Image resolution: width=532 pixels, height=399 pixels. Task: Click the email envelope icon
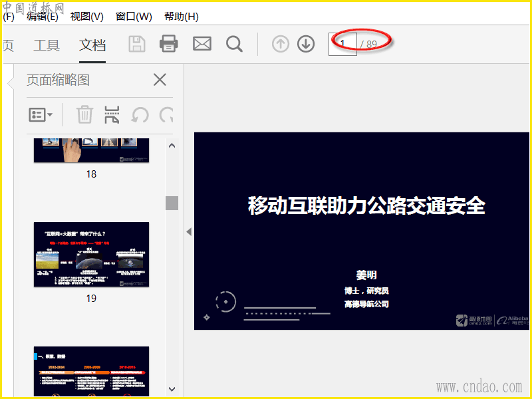tap(202, 44)
